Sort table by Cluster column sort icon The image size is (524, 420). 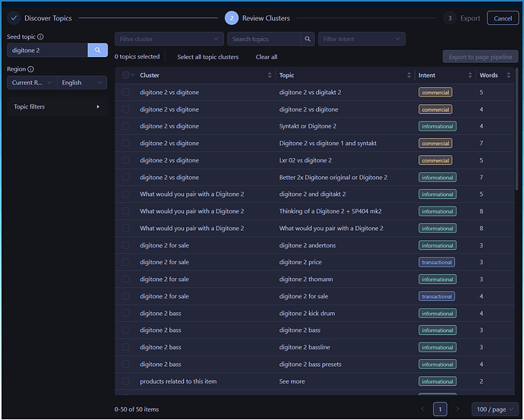pyautogui.click(x=270, y=75)
